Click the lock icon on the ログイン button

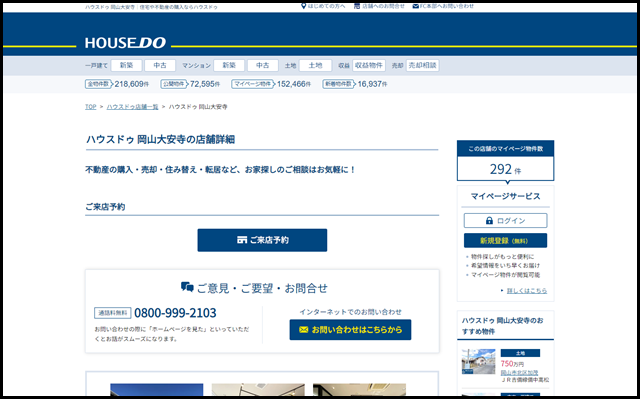click(489, 221)
